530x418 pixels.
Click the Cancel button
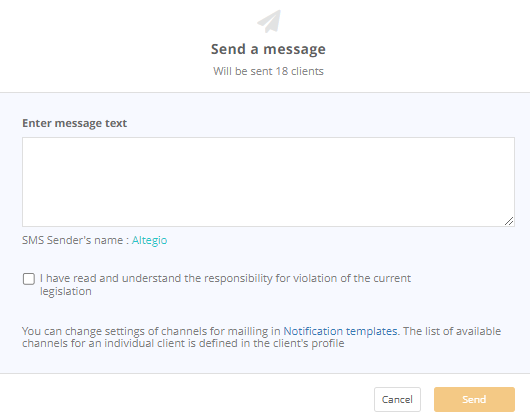(x=397, y=399)
